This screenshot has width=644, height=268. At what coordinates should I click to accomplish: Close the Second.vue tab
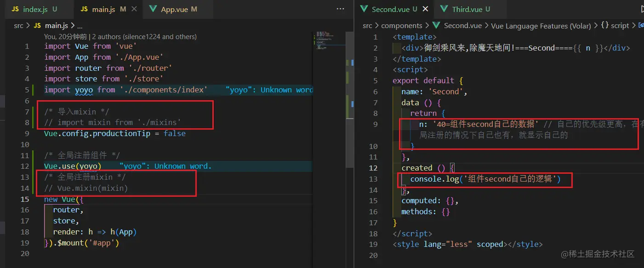point(425,9)
